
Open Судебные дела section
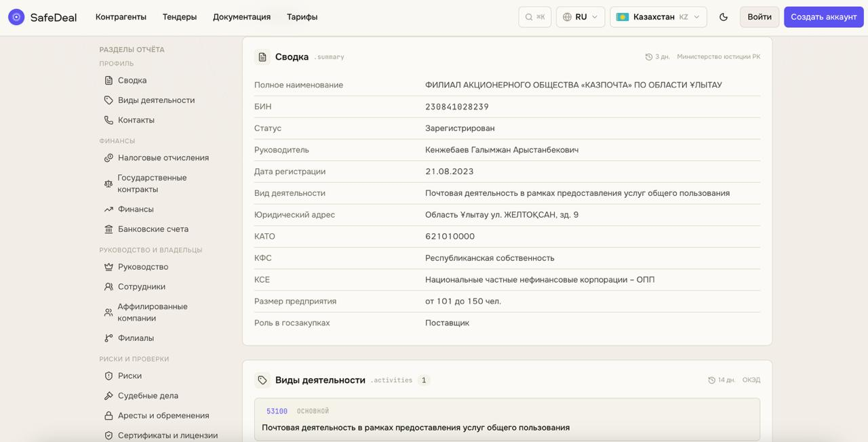[148, 395]
